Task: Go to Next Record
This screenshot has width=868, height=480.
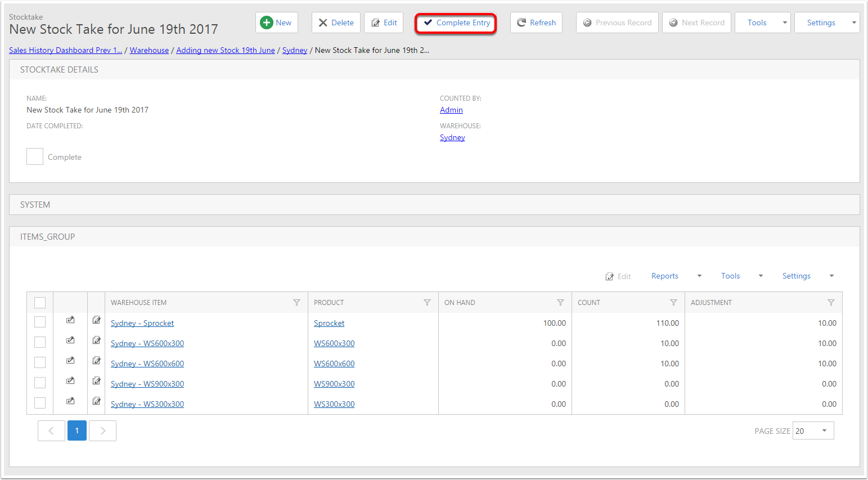Action: (696, 23)
